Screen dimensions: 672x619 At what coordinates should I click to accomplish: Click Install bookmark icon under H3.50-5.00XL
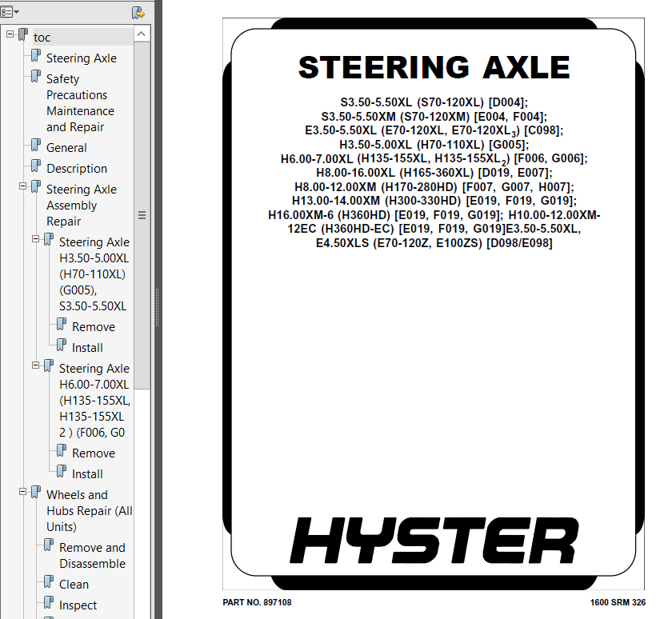[62, 345]
